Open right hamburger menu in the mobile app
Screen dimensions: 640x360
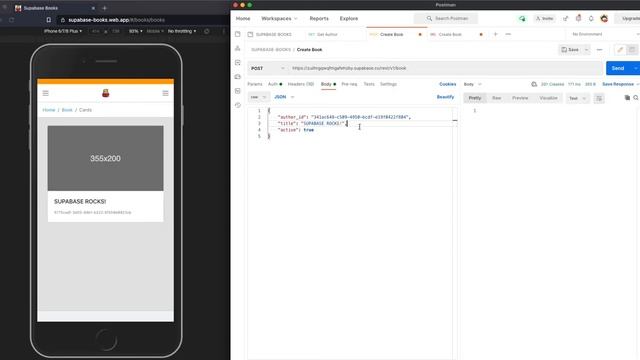click(x=165, y=93)
